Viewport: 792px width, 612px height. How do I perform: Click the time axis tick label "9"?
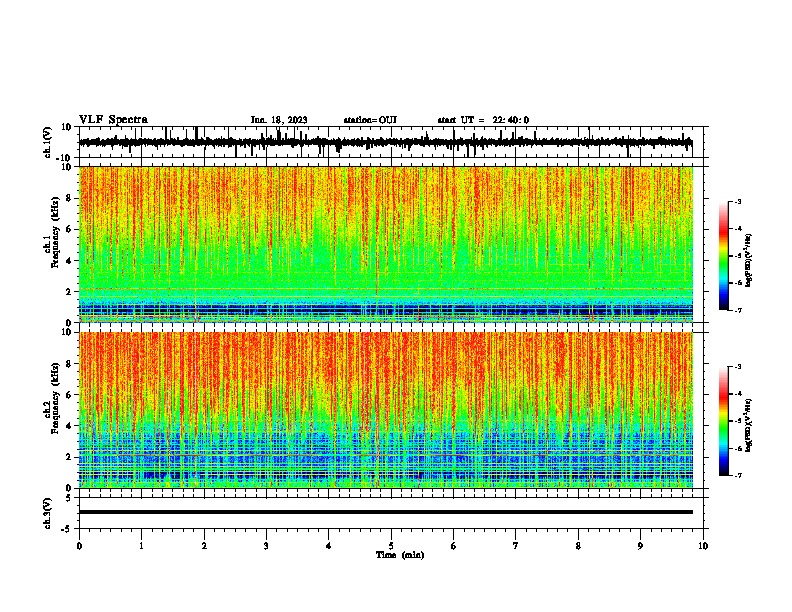tap(640, 546)
